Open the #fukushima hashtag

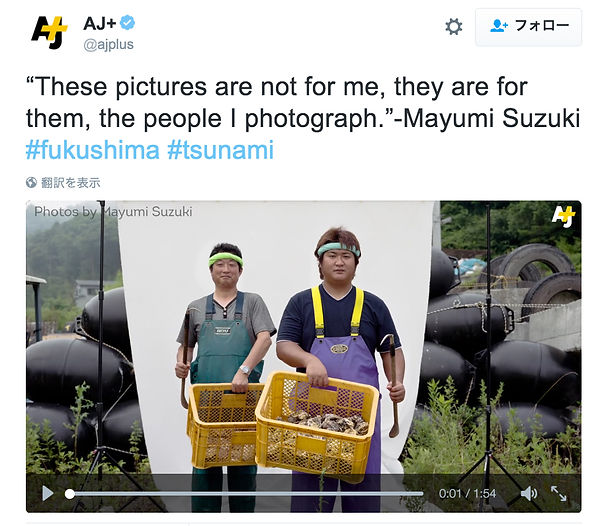pos(93,150)
